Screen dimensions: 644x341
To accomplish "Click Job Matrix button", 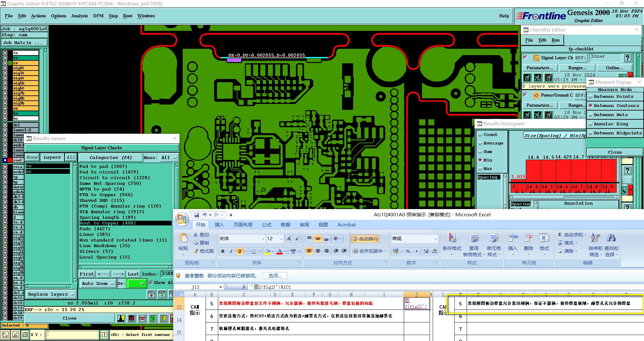I will (x=25, y=43).
